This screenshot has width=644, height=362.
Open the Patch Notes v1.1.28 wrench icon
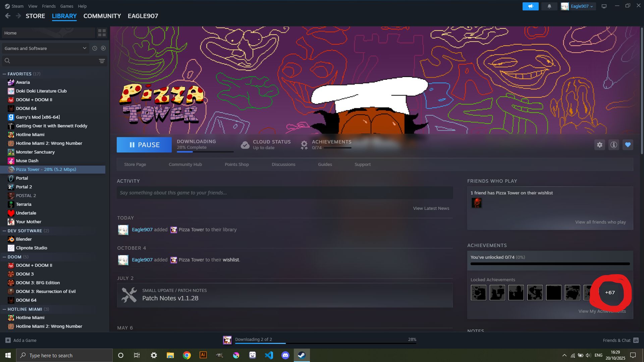(129, 295)
